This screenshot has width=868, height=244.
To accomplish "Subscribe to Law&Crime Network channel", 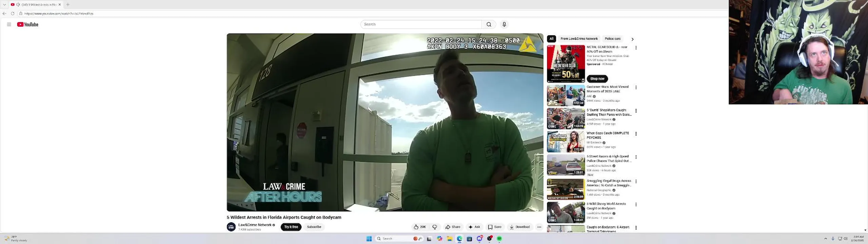I will point(314,227).
